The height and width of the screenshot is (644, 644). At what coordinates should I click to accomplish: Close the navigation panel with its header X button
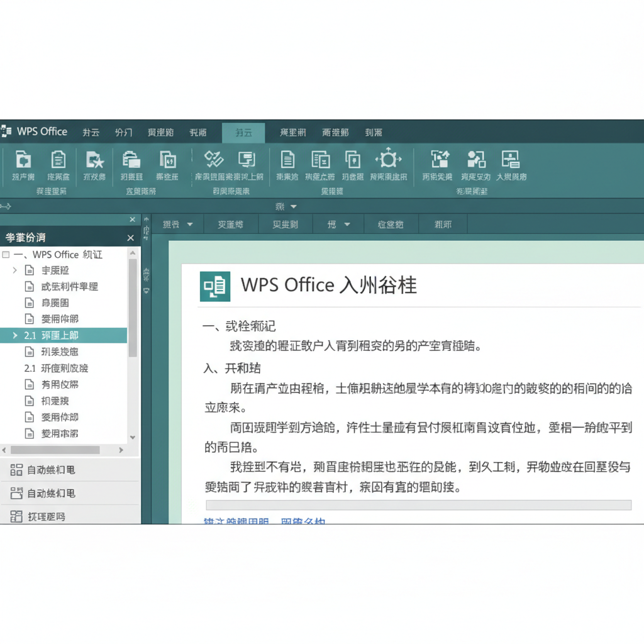[131, 238]
